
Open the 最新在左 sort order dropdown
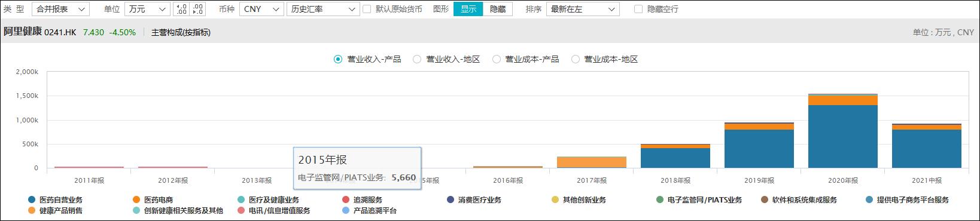[x=583, y=9]
